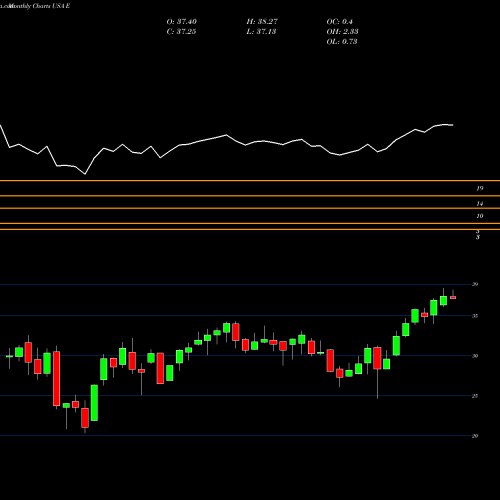The image size is (500, 500).
Task: Select the high price 'H: 38.27'
Action: point(262,22)
